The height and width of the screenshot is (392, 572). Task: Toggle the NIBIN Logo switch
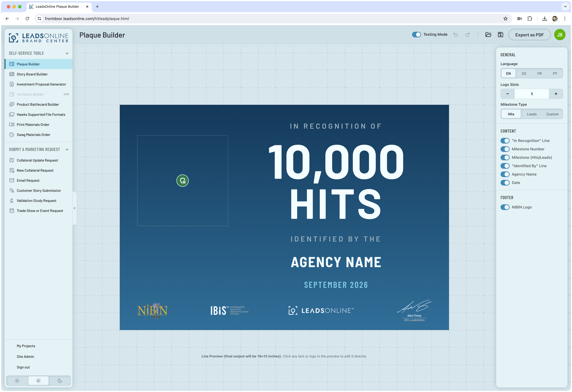tap(505, 207)
